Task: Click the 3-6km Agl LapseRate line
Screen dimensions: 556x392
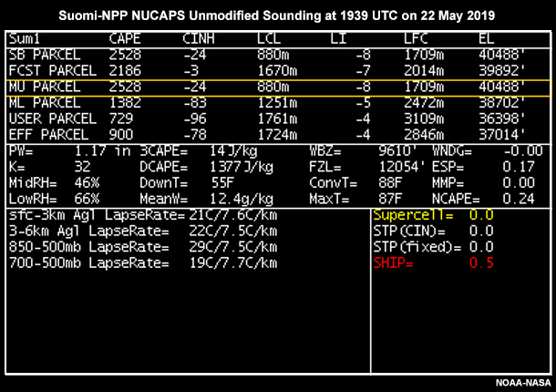Action: coord(143,232)
